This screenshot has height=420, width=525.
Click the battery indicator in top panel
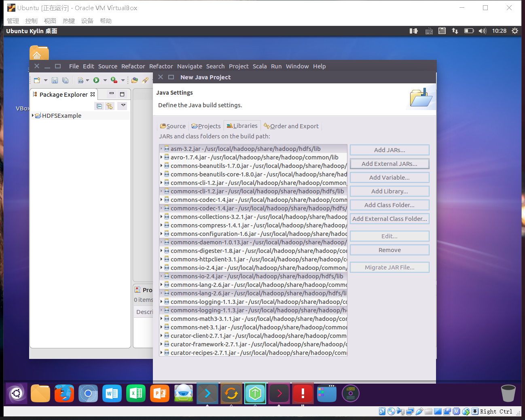pyautogui.click(x=469, y=31)
